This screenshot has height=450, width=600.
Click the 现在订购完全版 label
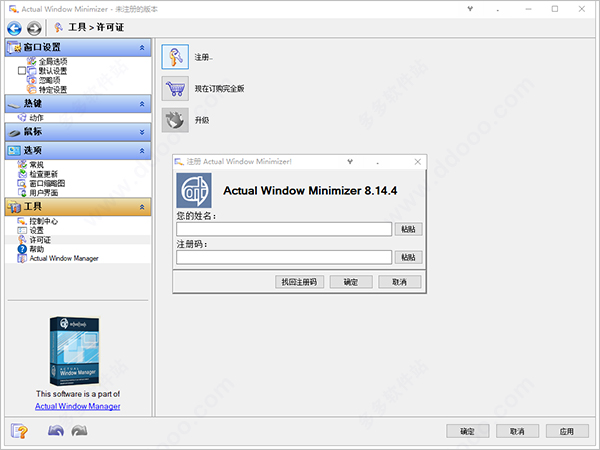click(219, 88)
